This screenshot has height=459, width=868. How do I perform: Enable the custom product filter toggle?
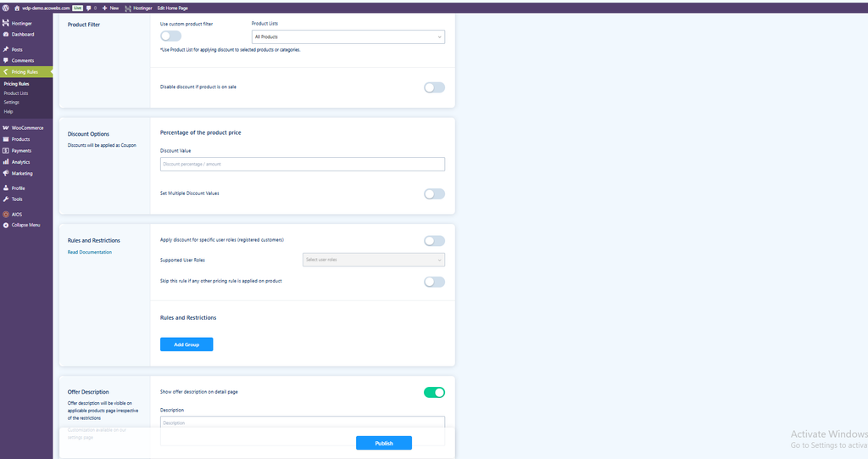coord(170,36)
